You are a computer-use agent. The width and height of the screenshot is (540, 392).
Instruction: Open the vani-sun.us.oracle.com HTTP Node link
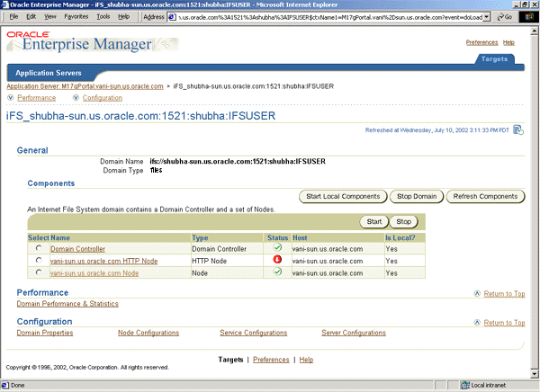(x=104, y=261)
